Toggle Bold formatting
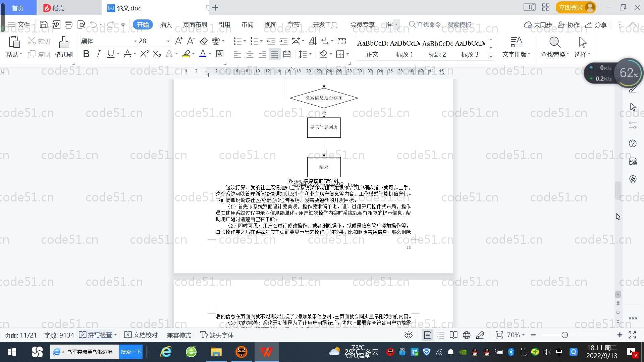The image size is (644, 362). click(x=86, y=54)
